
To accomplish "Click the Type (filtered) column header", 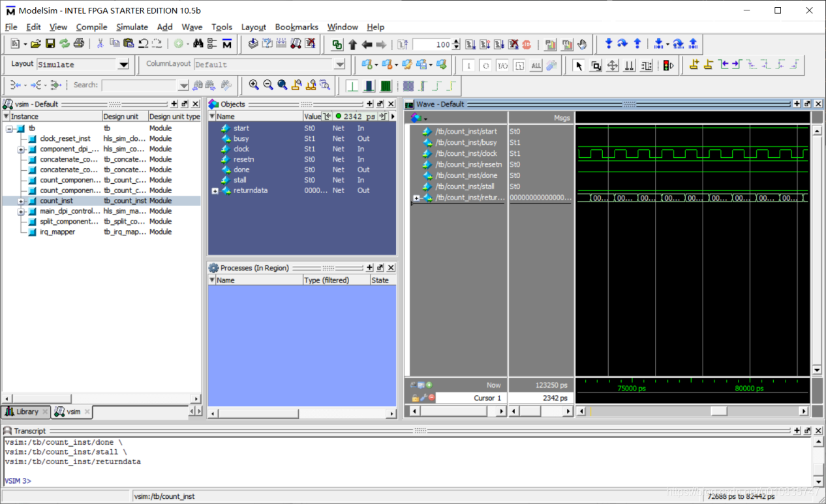I will click(x=336, y=280).
